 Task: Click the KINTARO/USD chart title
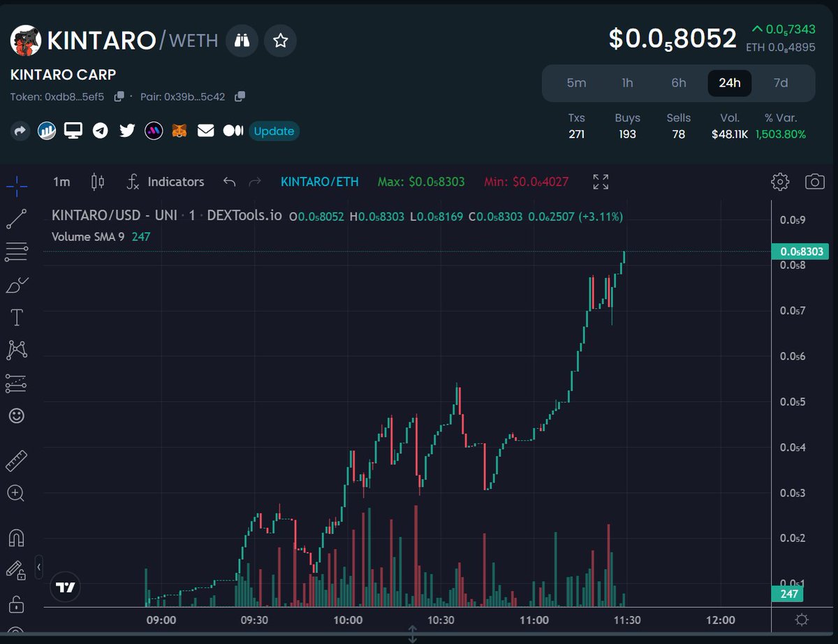[167, 215]
